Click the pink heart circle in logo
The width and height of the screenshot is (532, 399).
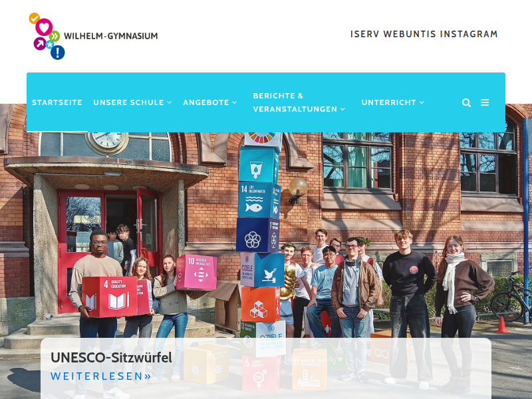click(44, 27)
